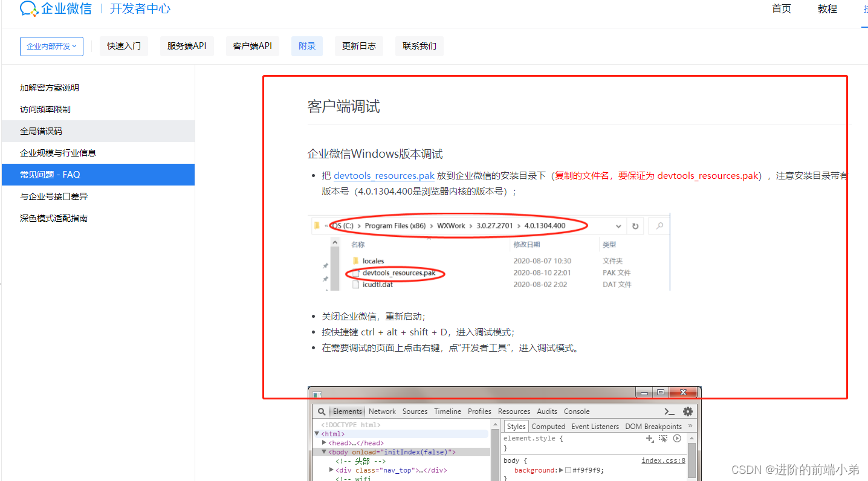The height and width of the screenshot is (481, 868).
Task: Close the DevTools window
Action: coord(683,393)
